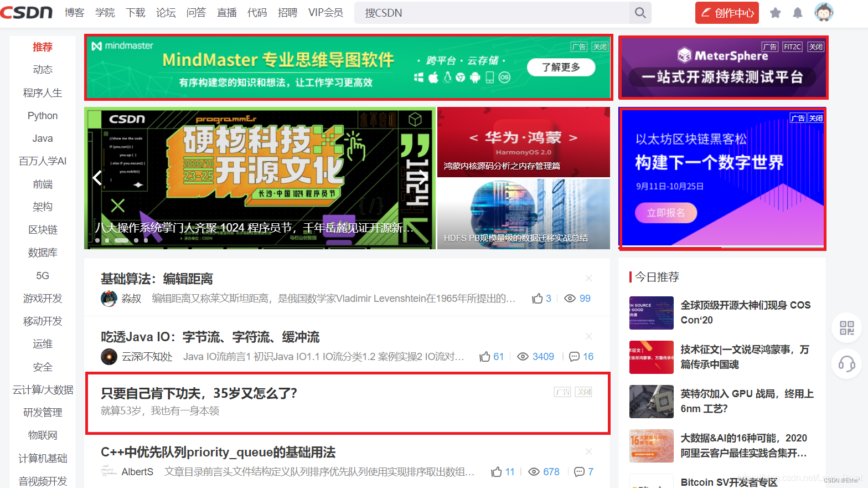Open user avatar profile menu
Image resolution: width=868 pixels, height=488 pixels.
point(824,12)
